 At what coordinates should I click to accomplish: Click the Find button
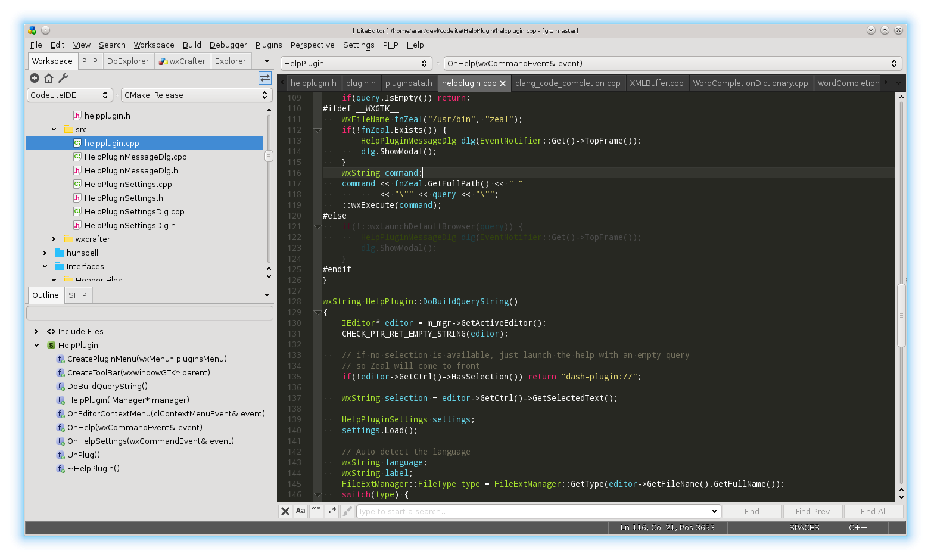click(x=752, y=511)
